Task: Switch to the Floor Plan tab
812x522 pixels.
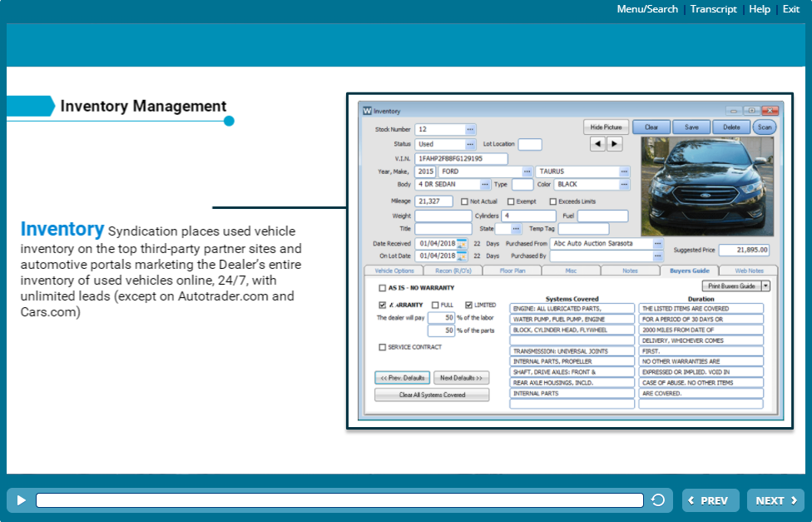Action: (x=512, y=271)
